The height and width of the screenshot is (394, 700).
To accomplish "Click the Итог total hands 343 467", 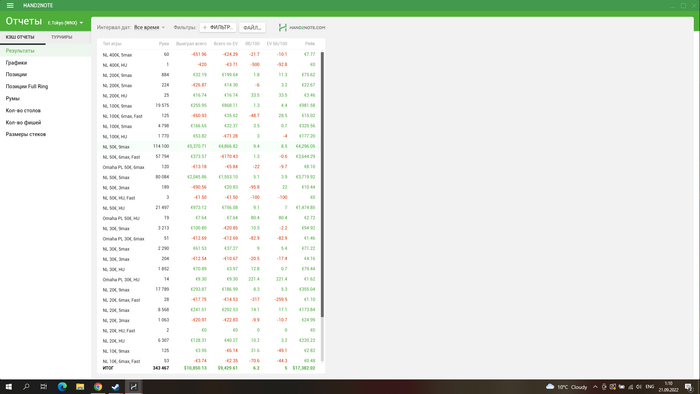I will [161, 368].
